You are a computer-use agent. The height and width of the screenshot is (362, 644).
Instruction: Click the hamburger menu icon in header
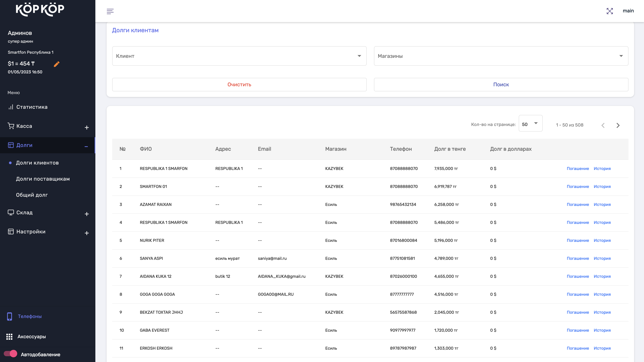pyautogui.click(x=110, y=11)
